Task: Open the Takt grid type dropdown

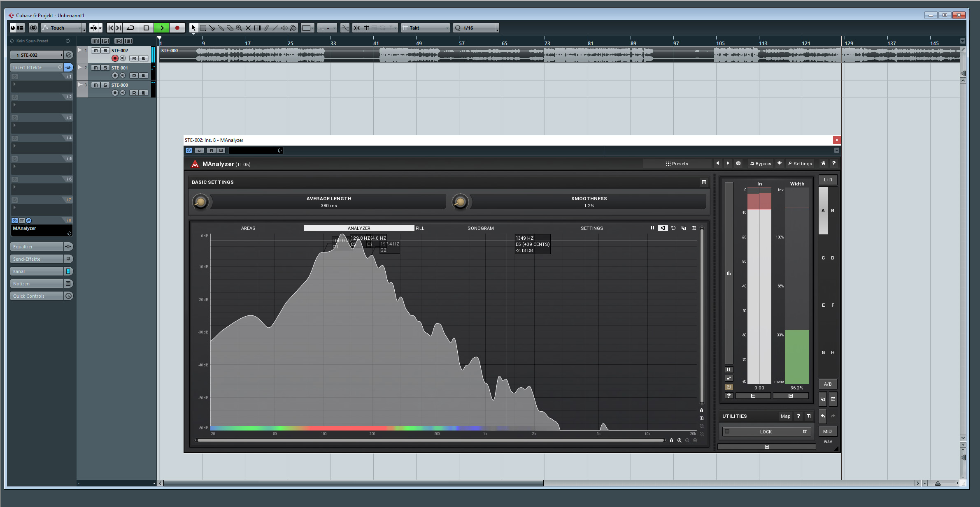Action: pos(425,28)
